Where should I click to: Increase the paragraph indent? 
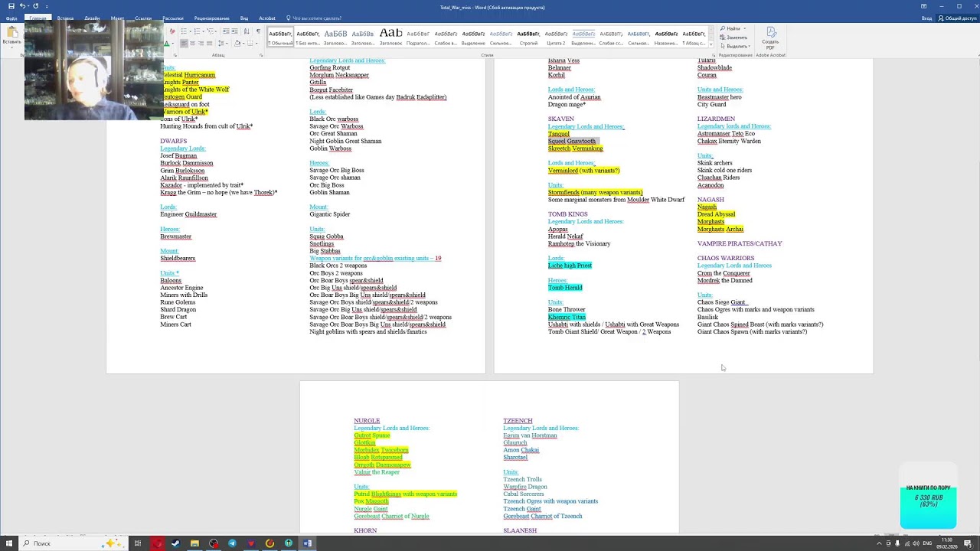click(x=235, y=31)
